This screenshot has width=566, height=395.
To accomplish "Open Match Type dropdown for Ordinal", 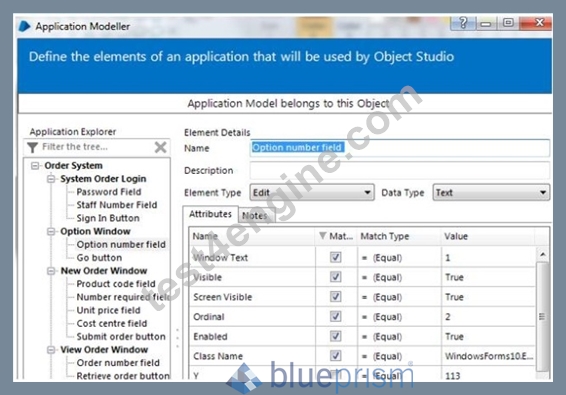I will pos(399,317).
